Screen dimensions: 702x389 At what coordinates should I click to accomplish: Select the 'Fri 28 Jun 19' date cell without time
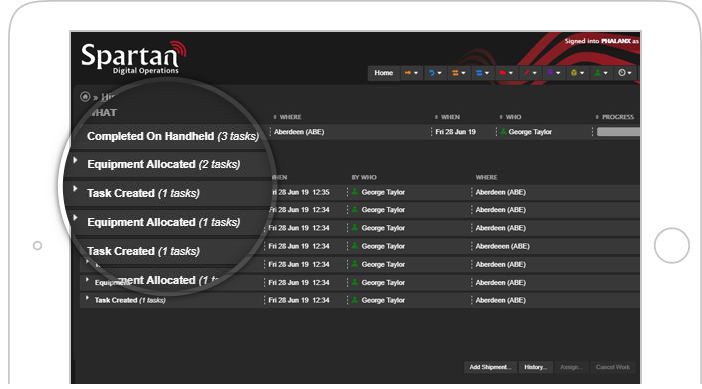[455, 132]
